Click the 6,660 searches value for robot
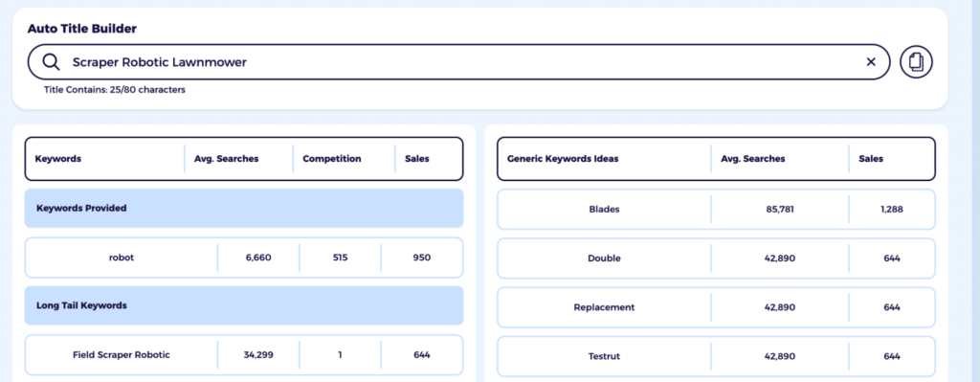This screenshot has height=382, width=980. [258, 258]
